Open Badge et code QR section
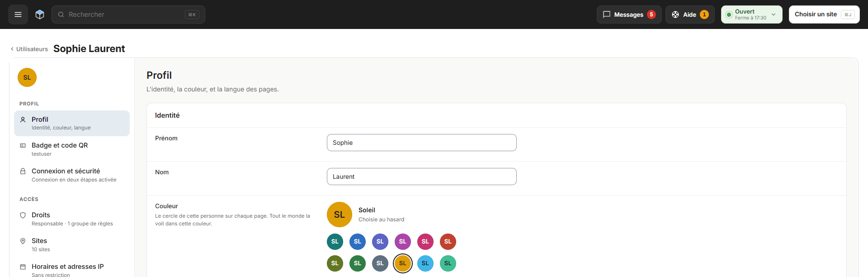Viewport: 868px width, 277px height. pyautogui.click(x=72, y=149)
